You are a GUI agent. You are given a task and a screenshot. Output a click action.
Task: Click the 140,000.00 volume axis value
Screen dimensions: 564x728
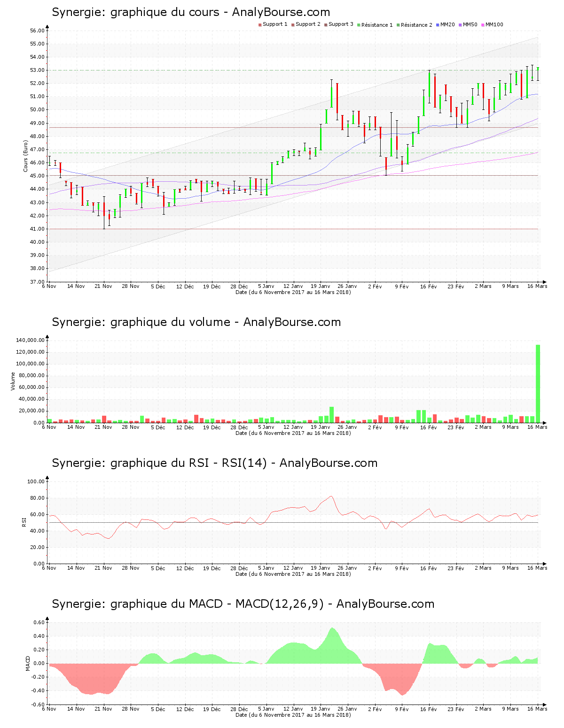(x=30, y=340)
